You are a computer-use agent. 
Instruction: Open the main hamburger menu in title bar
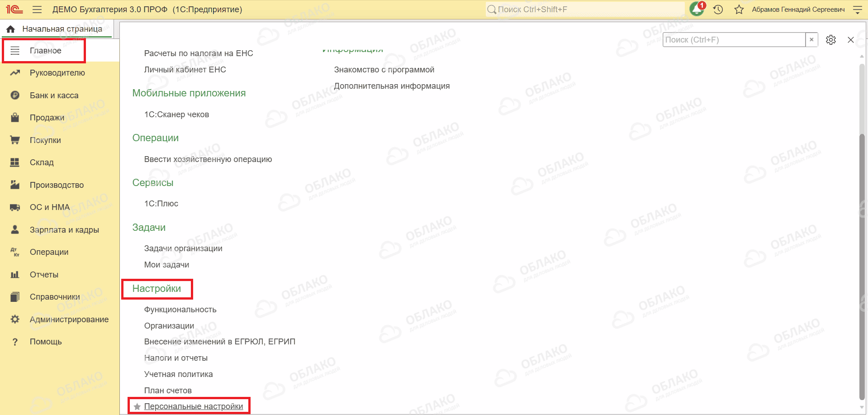[37, 10]
